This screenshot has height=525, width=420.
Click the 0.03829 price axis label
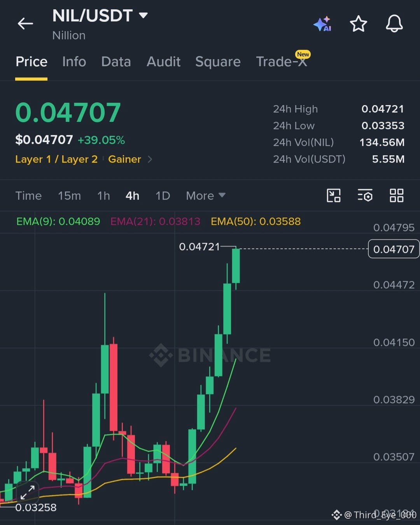point(394,400)
